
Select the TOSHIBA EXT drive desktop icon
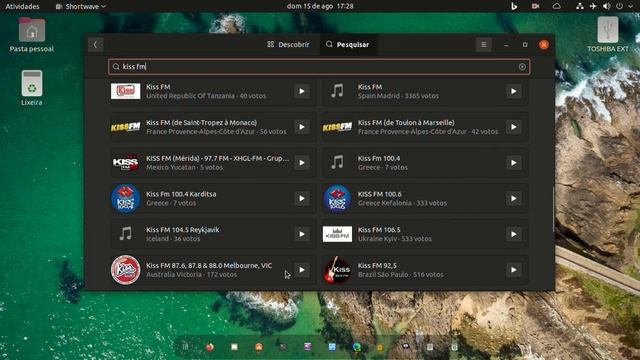608,35
